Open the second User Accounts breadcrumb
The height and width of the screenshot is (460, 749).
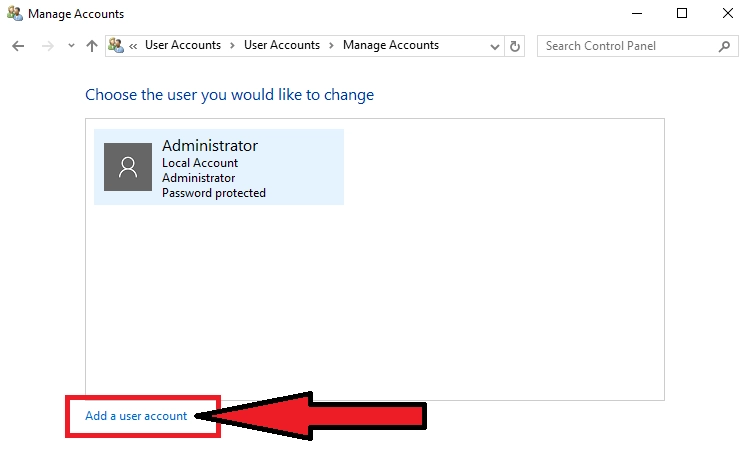pos(281,45)
